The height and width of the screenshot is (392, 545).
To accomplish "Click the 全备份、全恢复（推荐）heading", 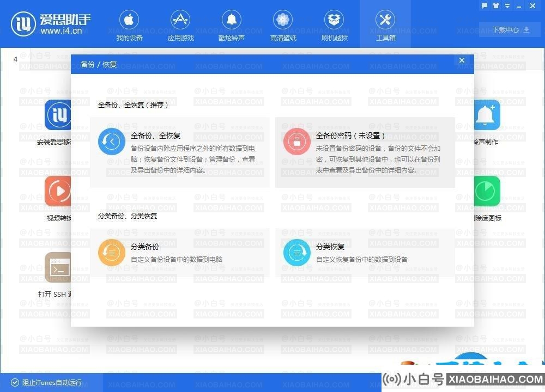I will [x=133, y=105].
